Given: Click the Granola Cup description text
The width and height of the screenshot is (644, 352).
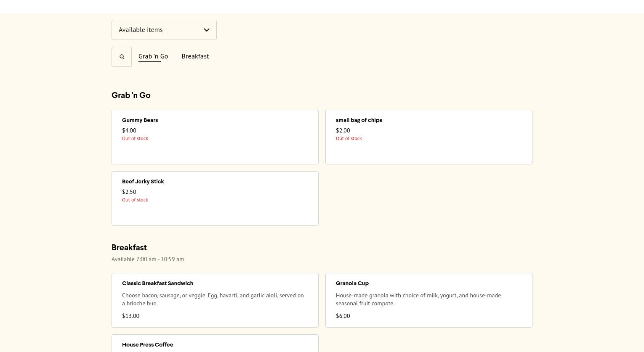Looking at the screenshot, I should (x=418, y=299).
